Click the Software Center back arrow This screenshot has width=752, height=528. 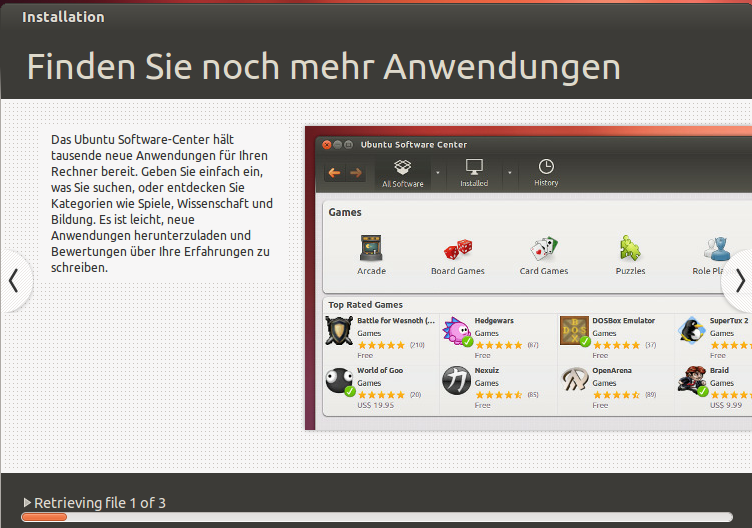pos(334,173)
